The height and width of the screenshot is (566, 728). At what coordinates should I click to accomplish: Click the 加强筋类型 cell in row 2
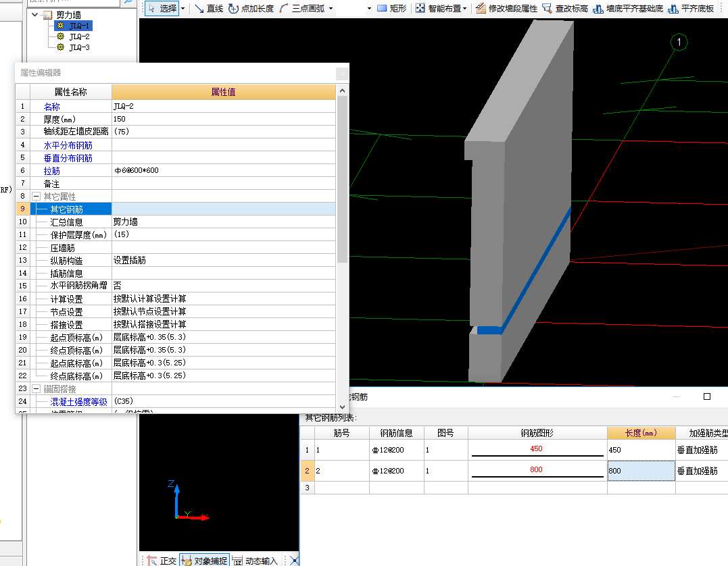pos(702,471)
